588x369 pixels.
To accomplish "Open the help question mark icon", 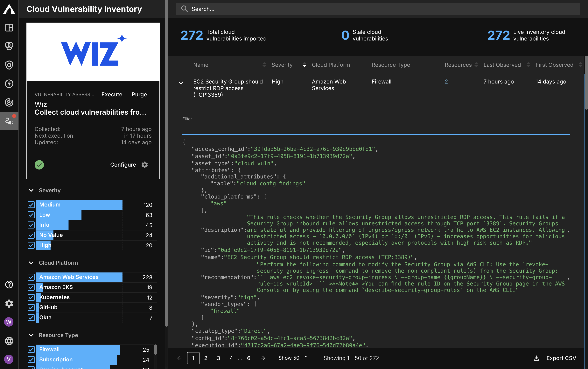I will pos(9,285).
